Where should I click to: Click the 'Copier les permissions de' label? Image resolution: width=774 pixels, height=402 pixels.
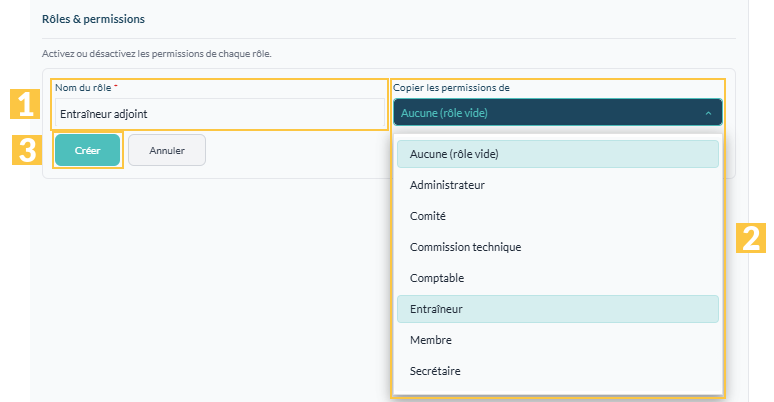click(x=451, y=87)
